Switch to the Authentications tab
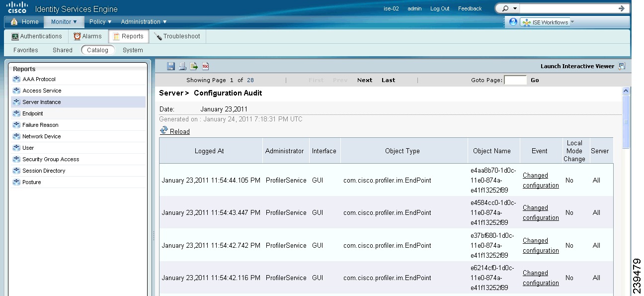Image resolution: width=644 pixels, height=296 pixels. coord(36,36)
